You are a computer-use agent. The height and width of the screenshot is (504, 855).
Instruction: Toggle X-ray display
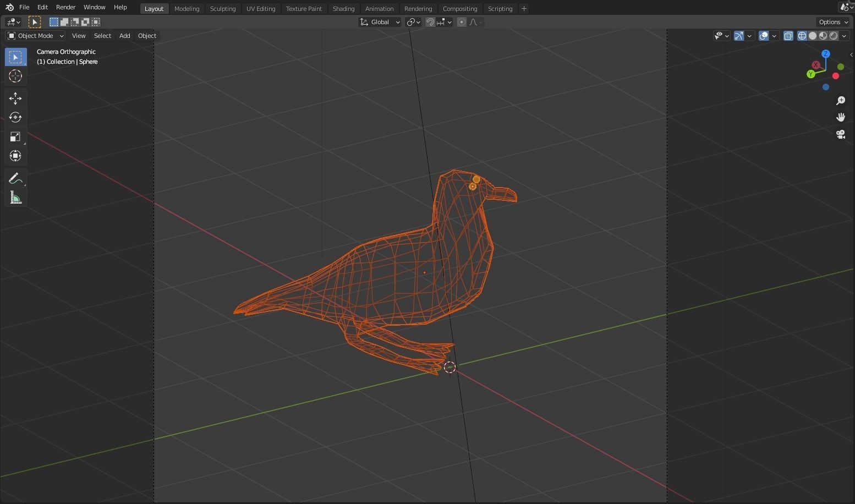point(788,36)
